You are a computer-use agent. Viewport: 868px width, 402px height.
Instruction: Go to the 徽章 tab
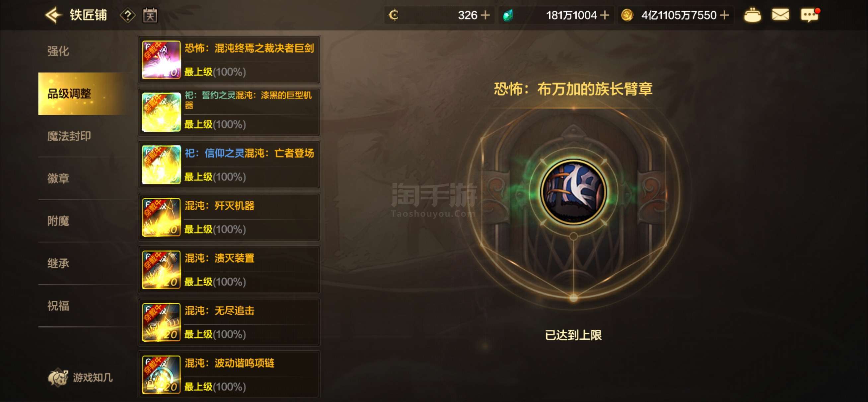(x=58, y=178)
